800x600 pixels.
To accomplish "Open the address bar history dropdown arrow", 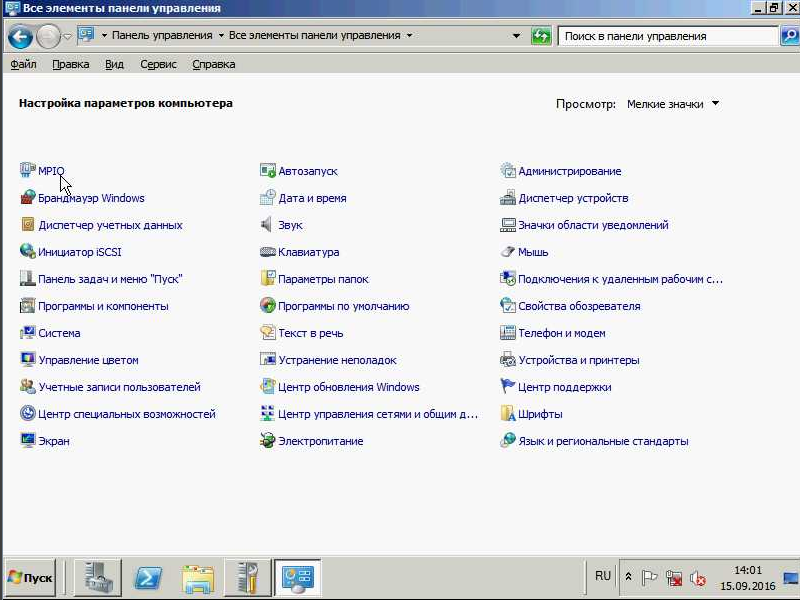I will pyautogui.click(x=516, y=36).
